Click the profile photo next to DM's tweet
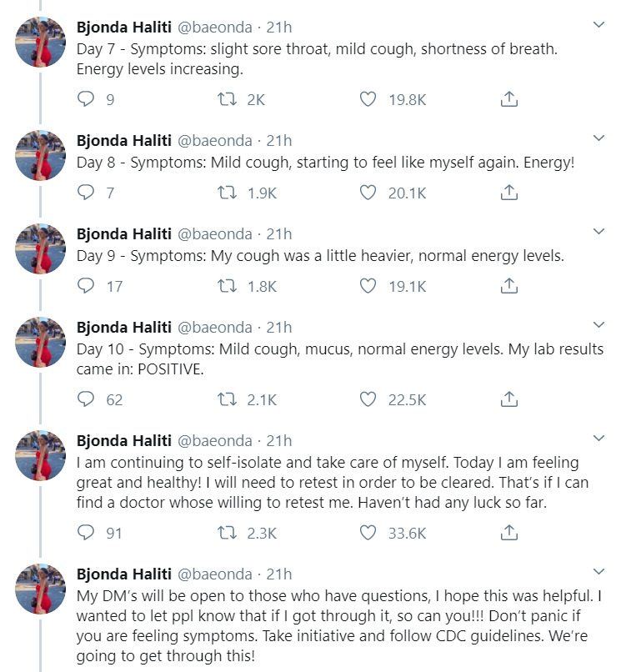 point(40,589)
